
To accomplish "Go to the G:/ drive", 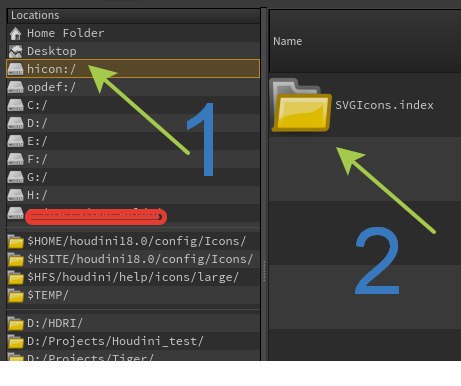I will click(x=133, y=177).
